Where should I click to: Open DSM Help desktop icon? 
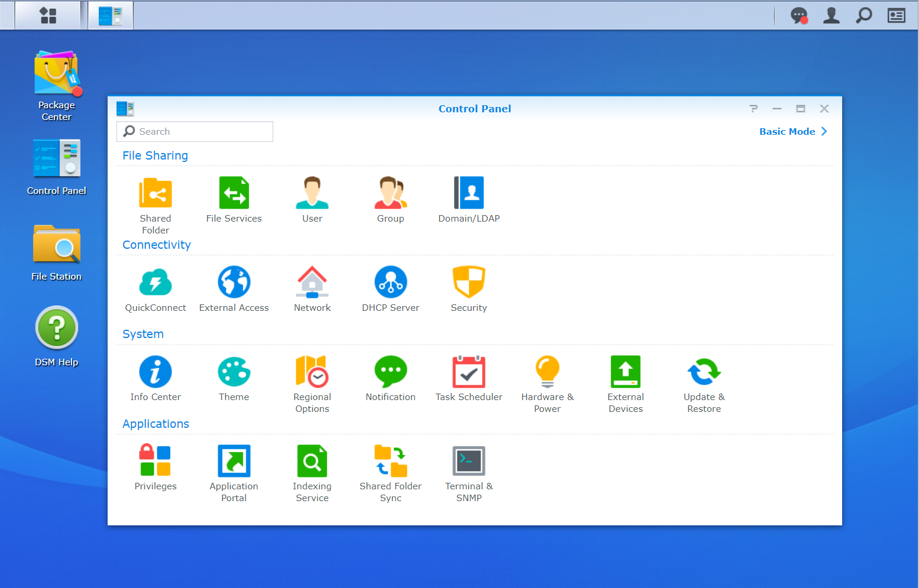(57, 328)
